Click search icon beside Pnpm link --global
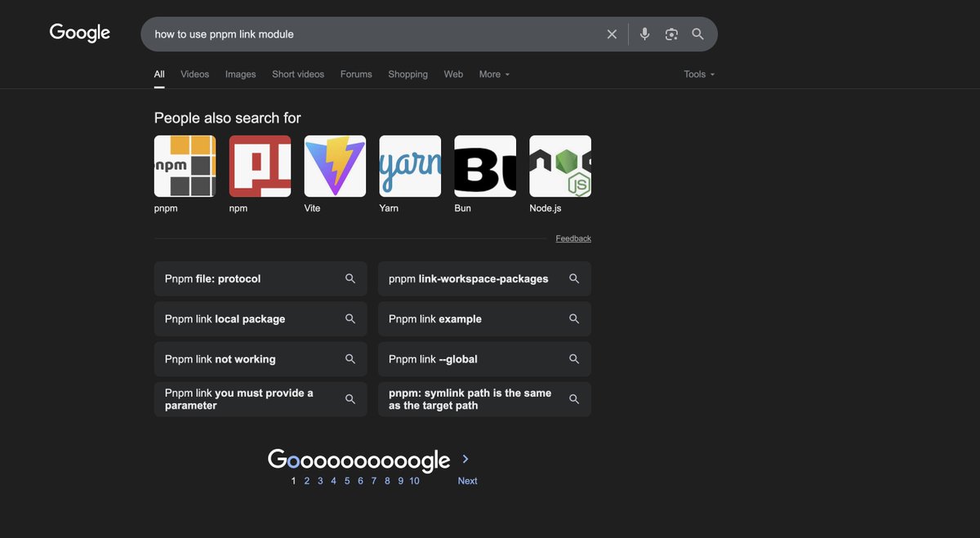980x538 pixels. pyautogui.click(x=574, y=358)
